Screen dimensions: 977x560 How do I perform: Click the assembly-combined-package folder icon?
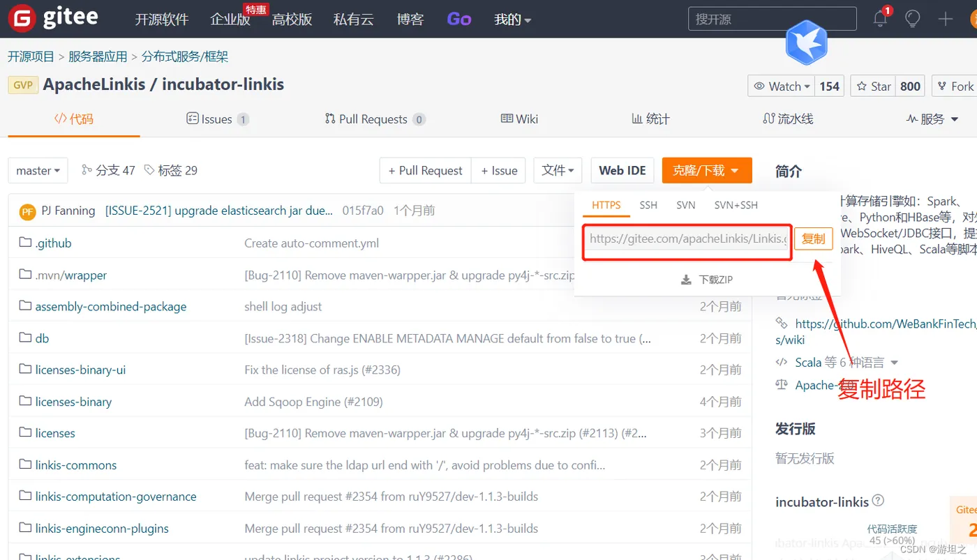(26, 306)
